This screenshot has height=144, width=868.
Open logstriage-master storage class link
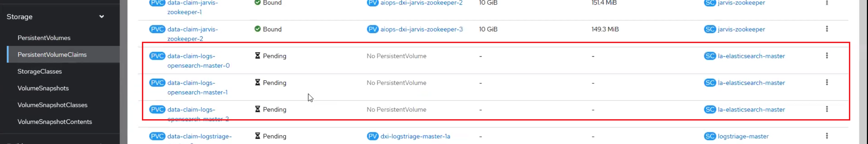[x=743, y=136]
